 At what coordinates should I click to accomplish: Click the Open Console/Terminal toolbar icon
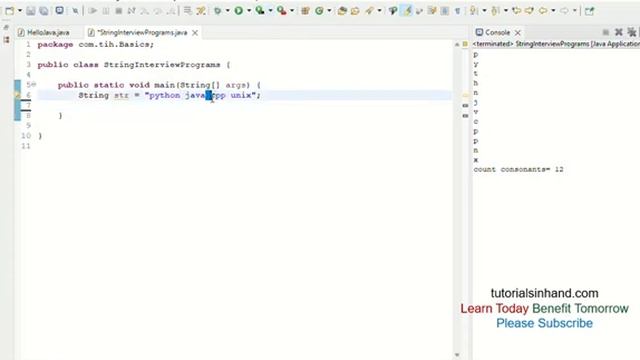pyautogui.click(x=60, y=11)
